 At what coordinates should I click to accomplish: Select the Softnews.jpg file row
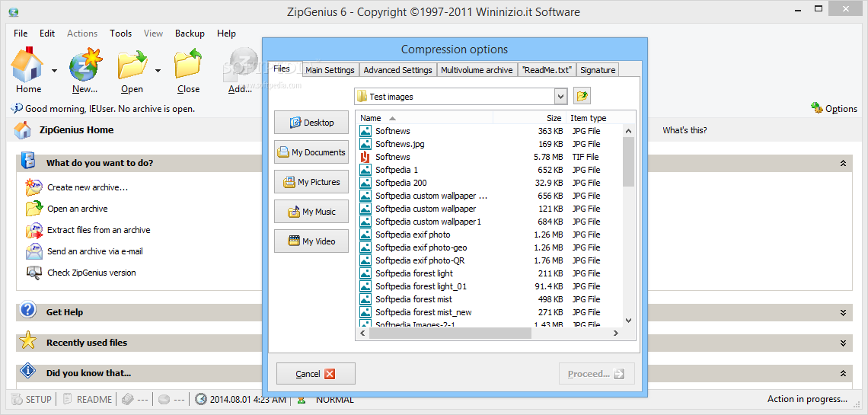(x=490, y=144)
